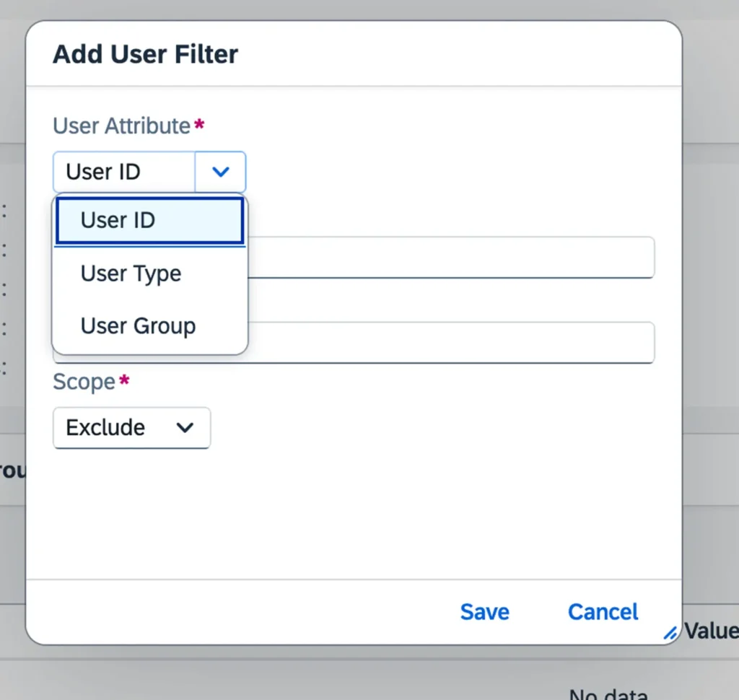Select User ID from the attribute list
The height and width of the screenshot is (700, 739).
point(149,220)
